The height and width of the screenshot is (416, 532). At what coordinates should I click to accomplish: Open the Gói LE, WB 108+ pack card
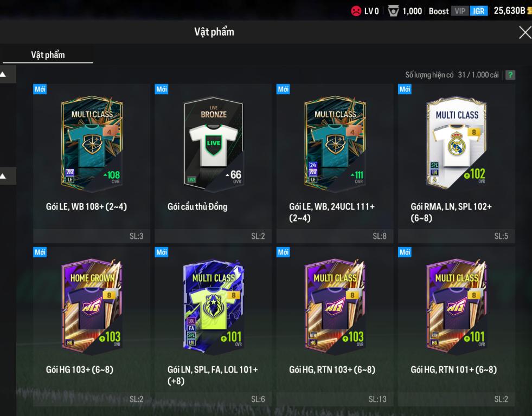coord(92,163)
